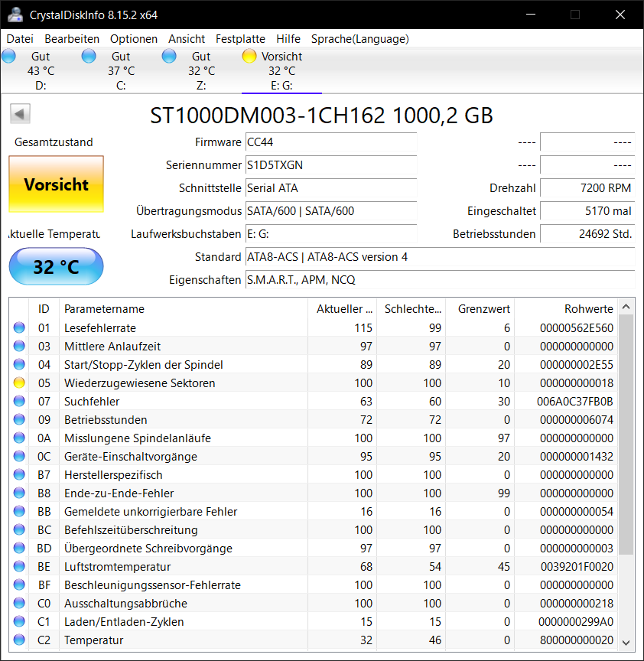Click the Firmware field showing CC44
Image resolution: width=644 pixels, height=661 pixels.
[x=331, y=142]
